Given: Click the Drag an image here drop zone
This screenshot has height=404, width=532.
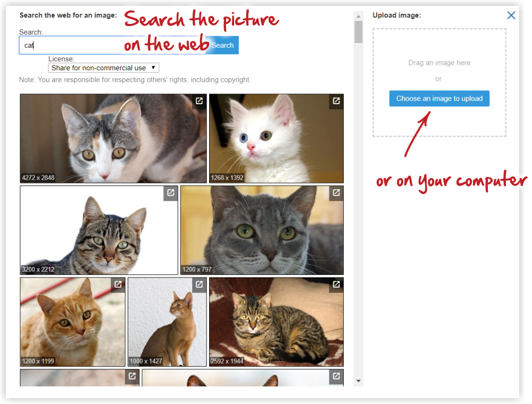Looking at the screenshot, I should (439, 82).
